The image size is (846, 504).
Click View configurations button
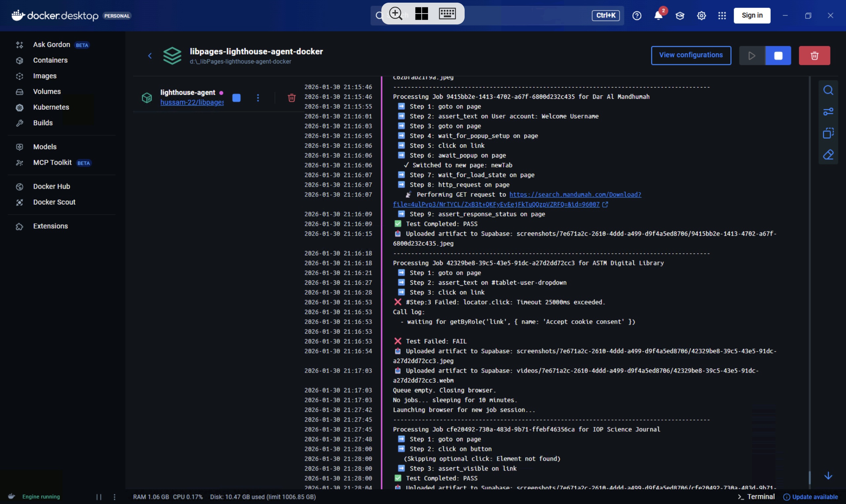(x=691, y=55)
